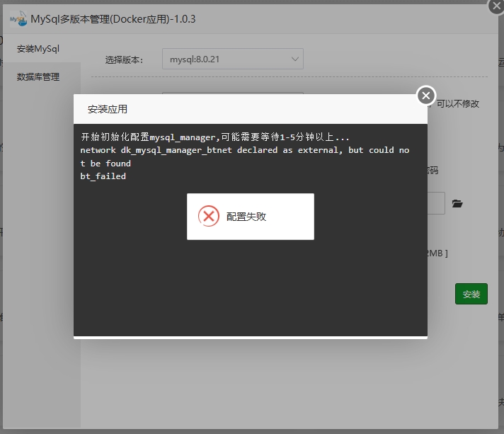The height and width of the screenshot is (434, 504).
Task: Click the red error icon in 配置失败 message
Action: click(x=209, y=216)
